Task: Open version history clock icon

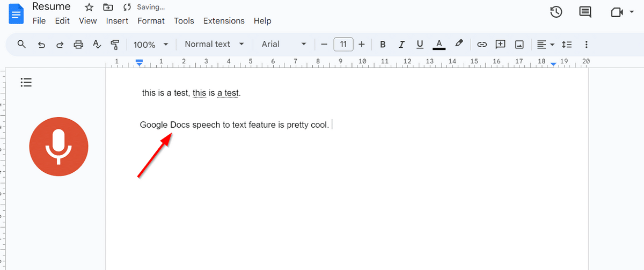Action: [556, 12]
